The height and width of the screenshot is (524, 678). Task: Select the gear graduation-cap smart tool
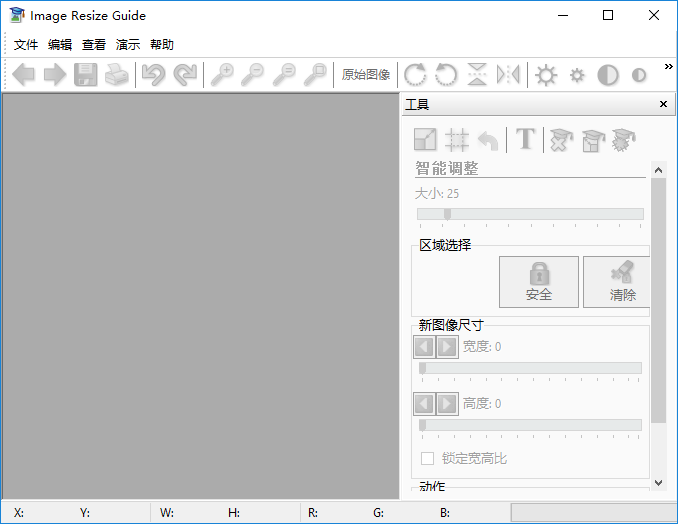click(x=624, y=140)
